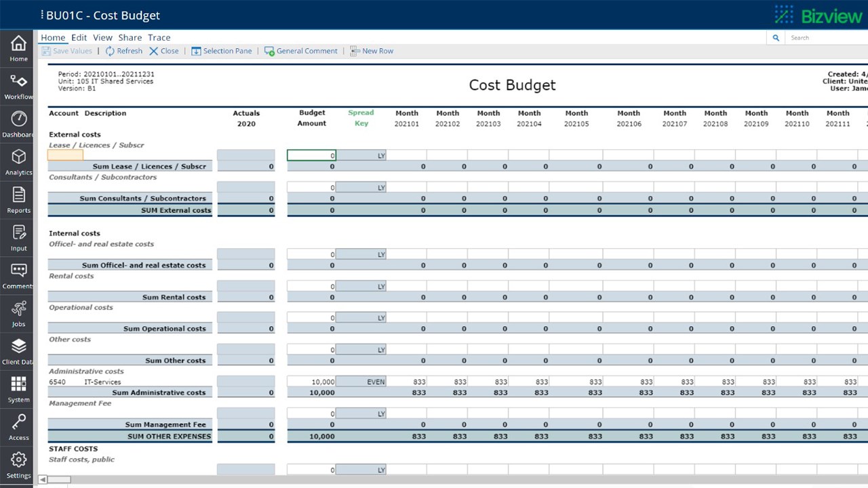Click the SUM External costs row label
Image resolution: width=868 pixels, height=488 pixels.
click(176, 210)
